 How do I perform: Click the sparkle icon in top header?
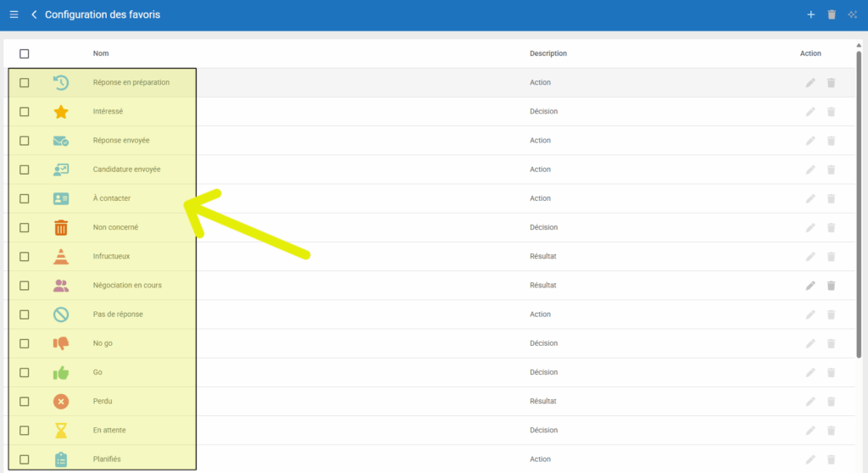tap(853, 14)
